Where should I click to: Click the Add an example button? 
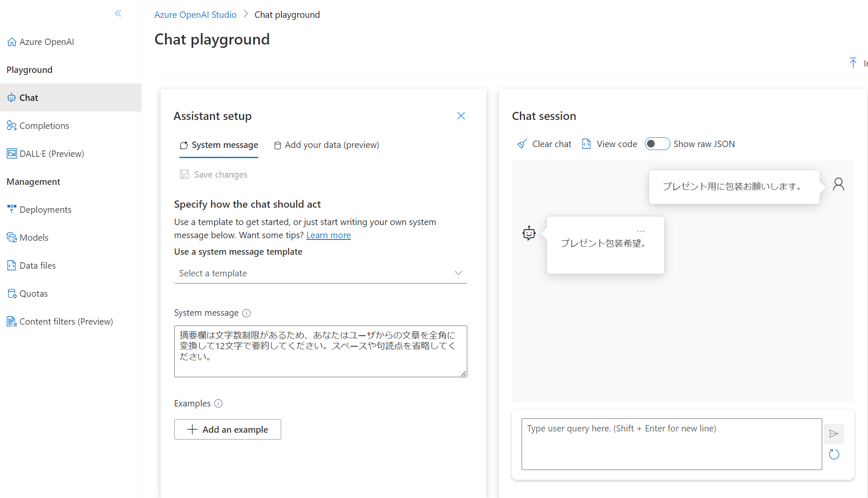(227, 429)
